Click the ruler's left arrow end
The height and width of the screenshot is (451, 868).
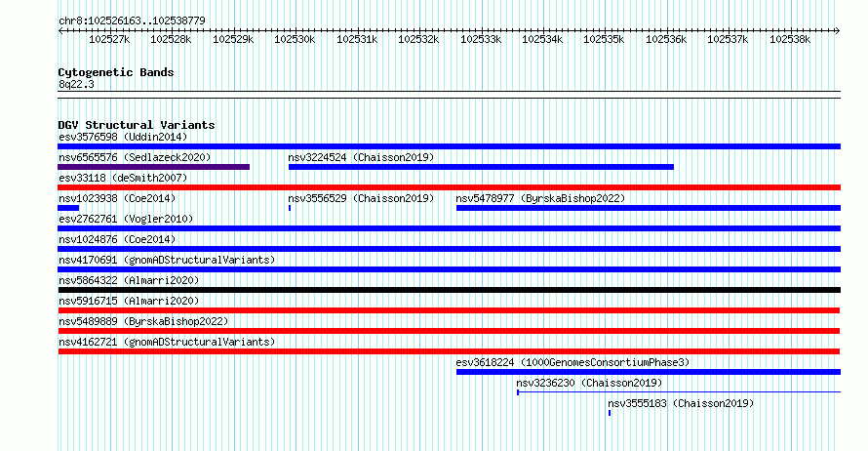point(59,31)
